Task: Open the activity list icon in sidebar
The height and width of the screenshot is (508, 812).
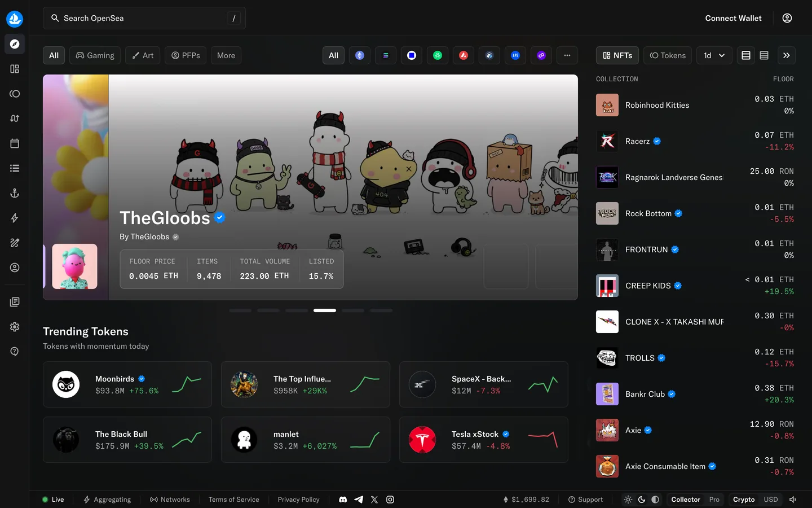Action: point(15,168)
